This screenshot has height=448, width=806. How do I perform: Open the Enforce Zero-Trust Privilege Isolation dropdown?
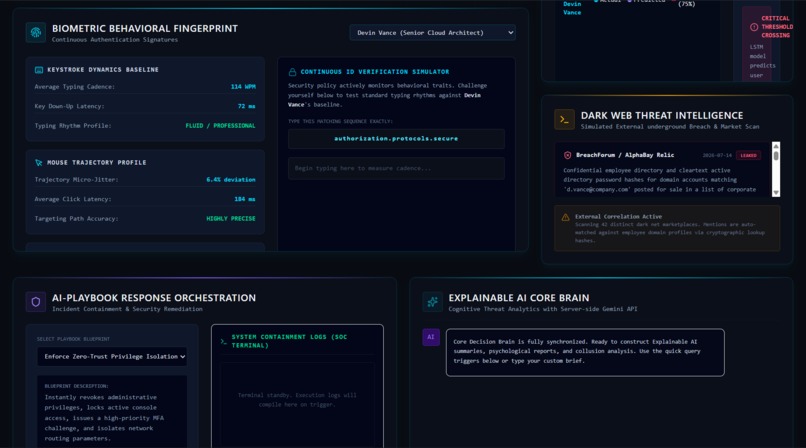pyautogui.click(x=112, y=357)
